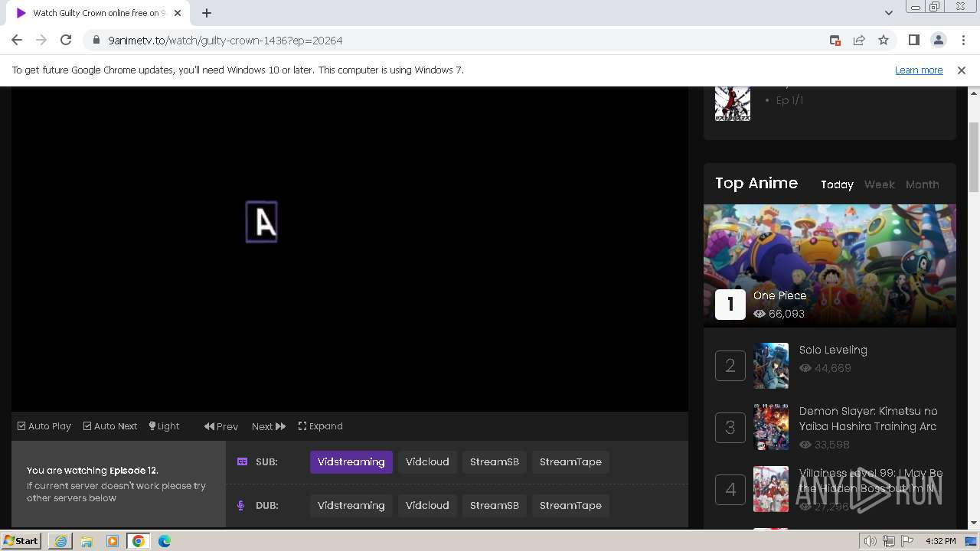This screenshot has width=980, height=551.
Task: Open Villainess Level 99 title link
Action: [871, 481]
